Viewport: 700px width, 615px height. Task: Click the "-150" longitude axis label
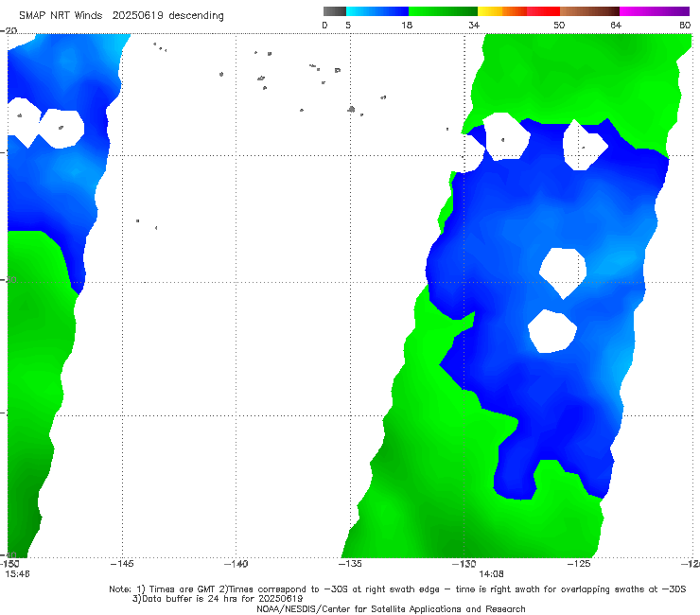(x=9, y=564)
